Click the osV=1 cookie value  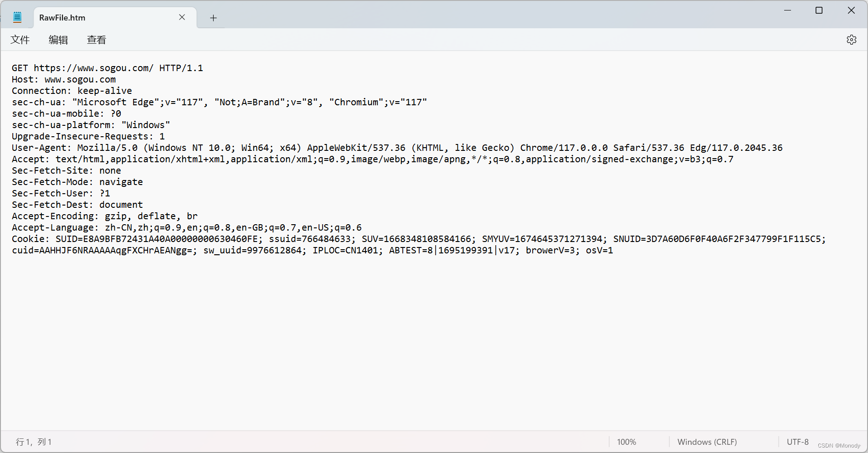point(600,250)
